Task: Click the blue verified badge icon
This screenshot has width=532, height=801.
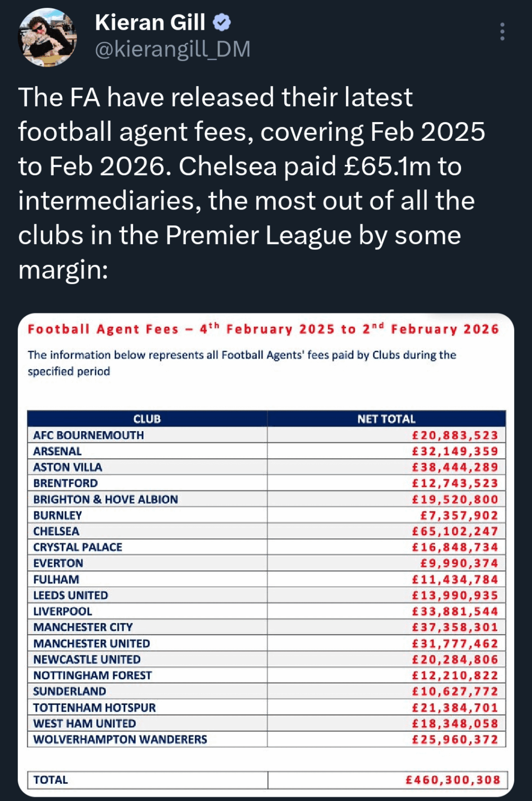Action: 223,23
